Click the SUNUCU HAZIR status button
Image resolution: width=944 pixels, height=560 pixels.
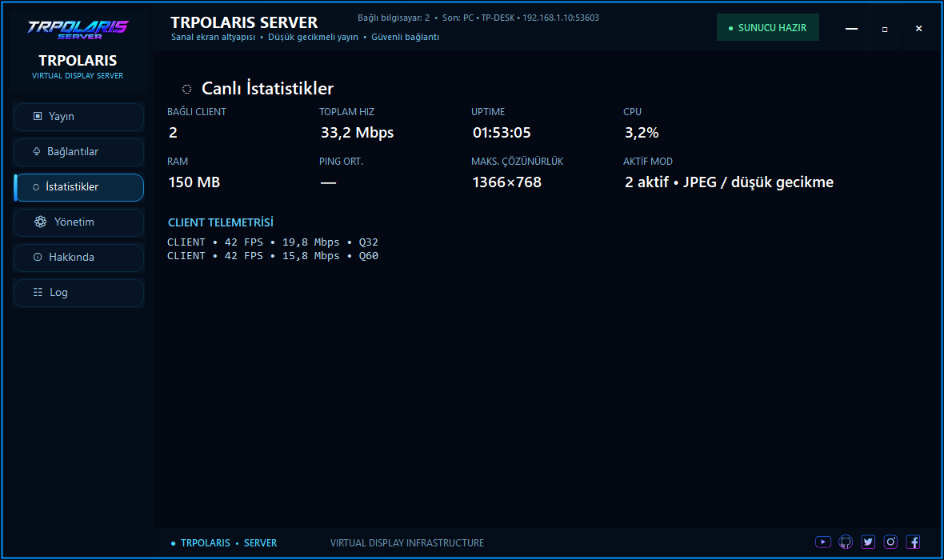pyautogui.click(x=768, y=28)
